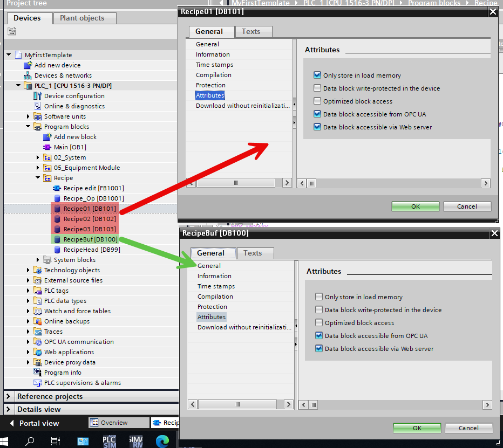Click the Recipe edit [FB1001] block icon
Viewport: 503px width, 448px height.
tap(57, 188)
